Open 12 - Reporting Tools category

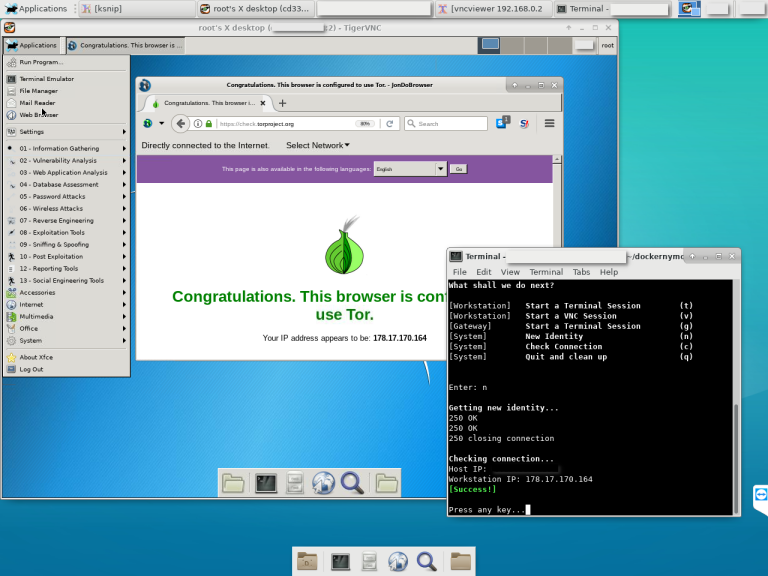click(67, 268)
